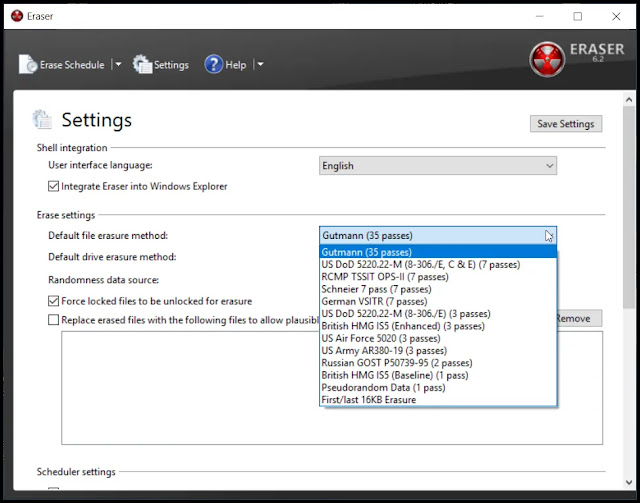Choose German VSITR (7 passes)

point(438,301)
